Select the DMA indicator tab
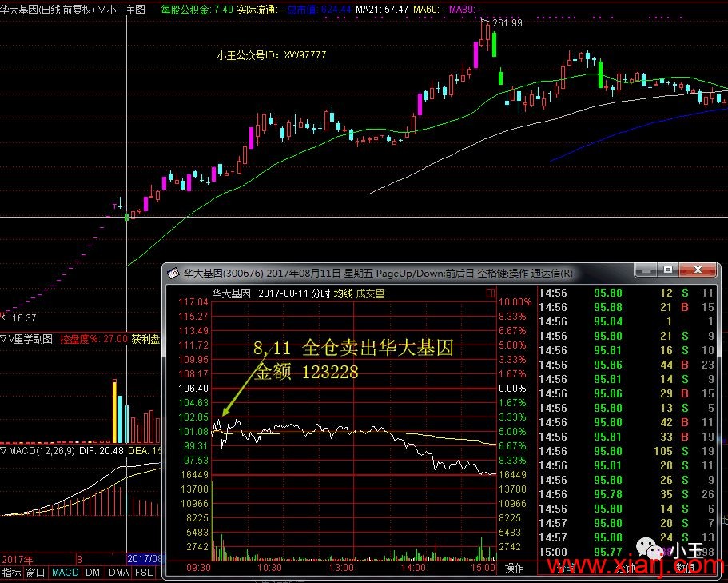Screen dimensions: 728x583 (119, 573)
